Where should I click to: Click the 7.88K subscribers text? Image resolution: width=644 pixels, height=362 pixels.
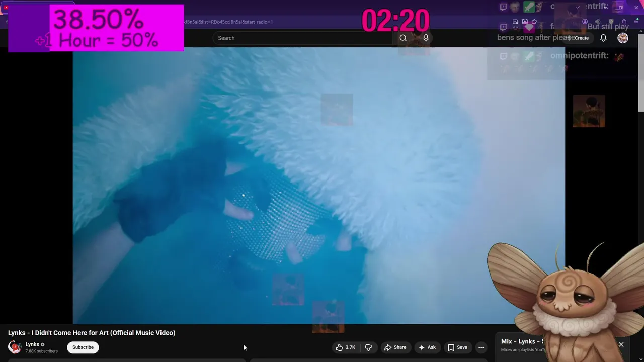(x=42, y=351)
